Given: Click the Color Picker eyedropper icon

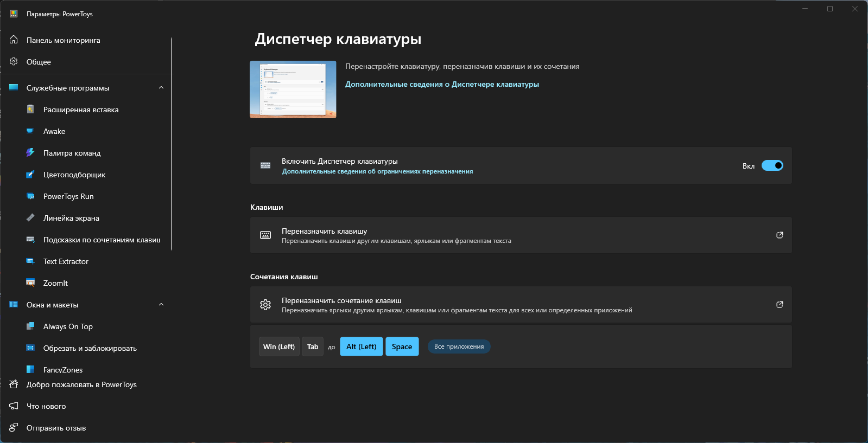Looking at the screenshot, I should pyautogui.click(x=30, y=174).
